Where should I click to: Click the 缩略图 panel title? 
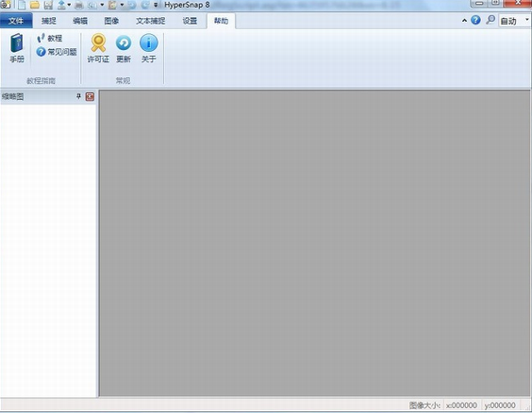[13, 96]
